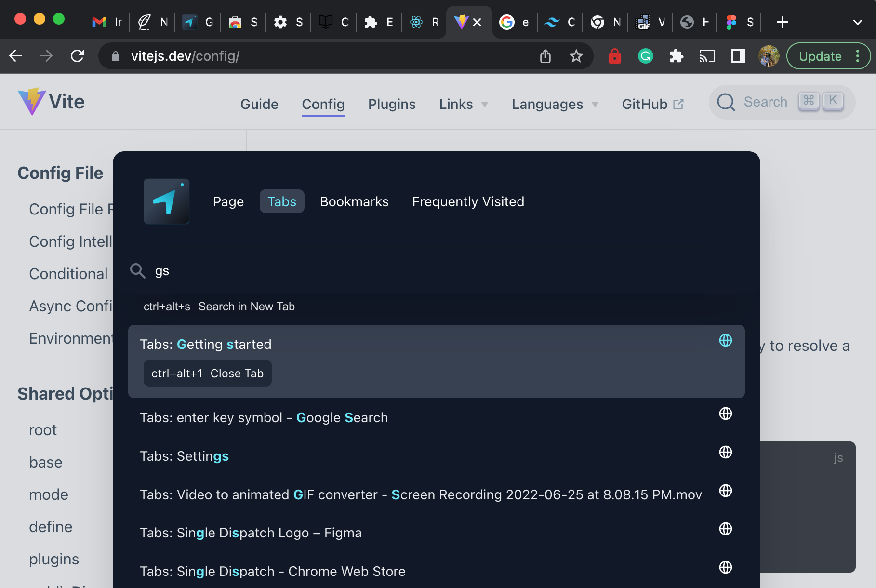Viewport: 876px width, 588px height.
Task: Open the Config nav link
Action: click(x=323, y=104)
